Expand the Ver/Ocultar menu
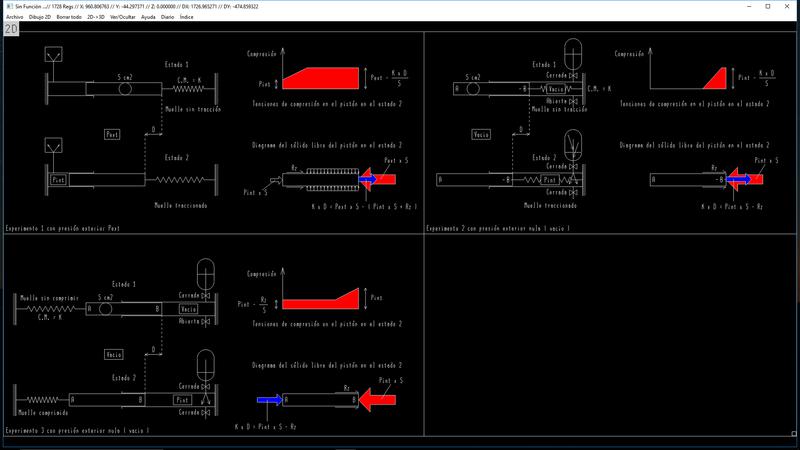This screenshot has height=450, width=800. pos(123,17)
